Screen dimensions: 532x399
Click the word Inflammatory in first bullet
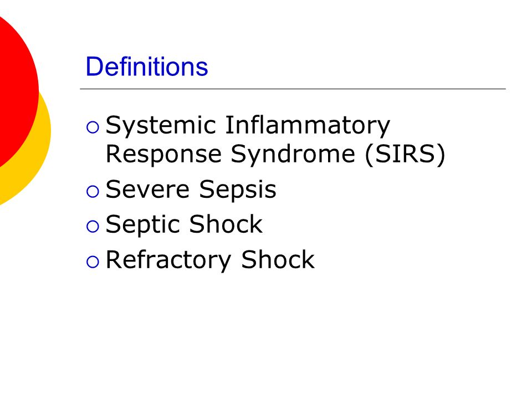click(308, 126)
